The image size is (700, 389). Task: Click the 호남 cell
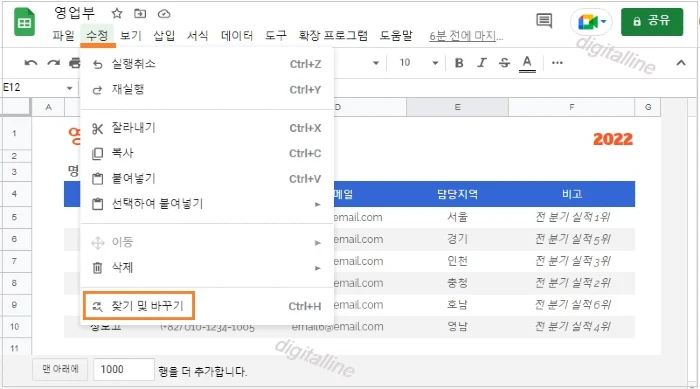[x=457, y=305]
